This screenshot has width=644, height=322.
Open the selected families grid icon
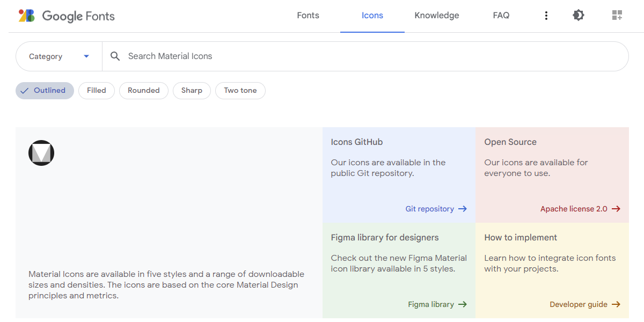(x=617, y=16)
